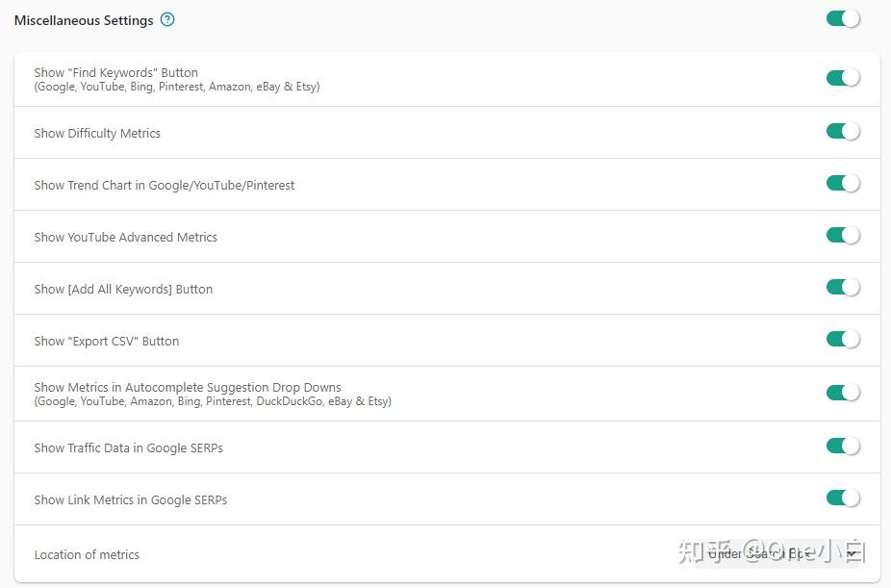The width and height of the screenshot is (891, 588).
Task: Click the Show Difficulty Metrics label text
Action: tap(97, 134)
